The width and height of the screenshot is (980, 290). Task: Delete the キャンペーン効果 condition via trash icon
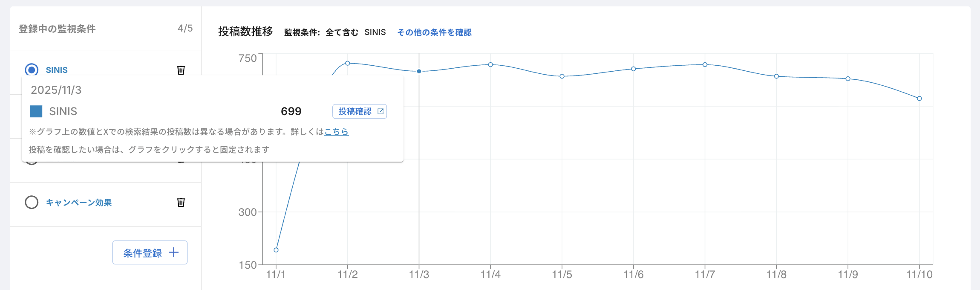pos(181,202)
